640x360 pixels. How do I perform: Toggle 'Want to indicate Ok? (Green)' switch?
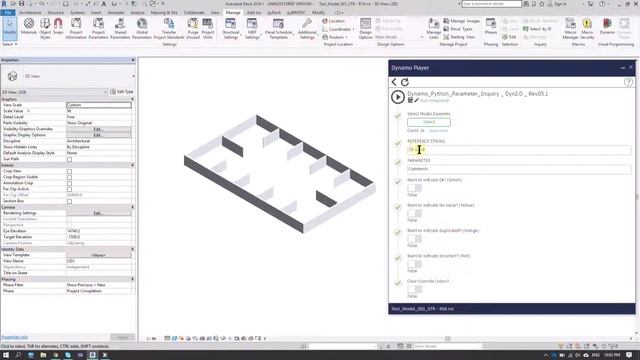click(x=414, y=188)
